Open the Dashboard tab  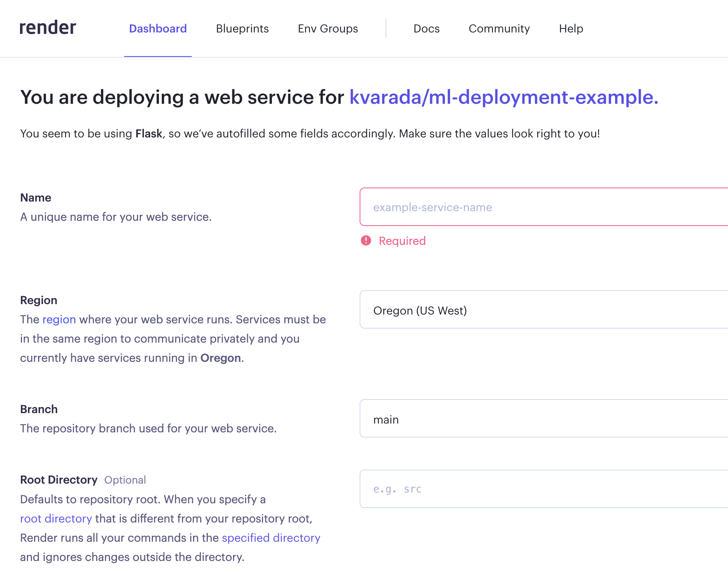[158, 29]
